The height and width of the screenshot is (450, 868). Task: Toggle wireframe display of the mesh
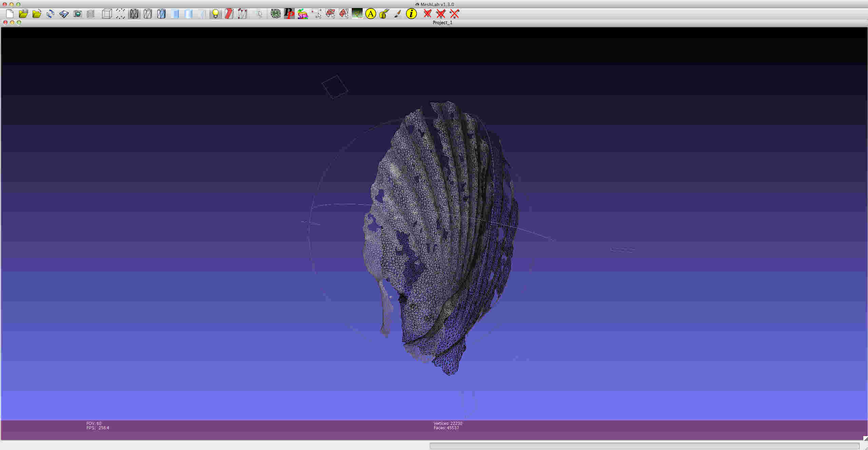pyautogui.click(x=134, y=14)
